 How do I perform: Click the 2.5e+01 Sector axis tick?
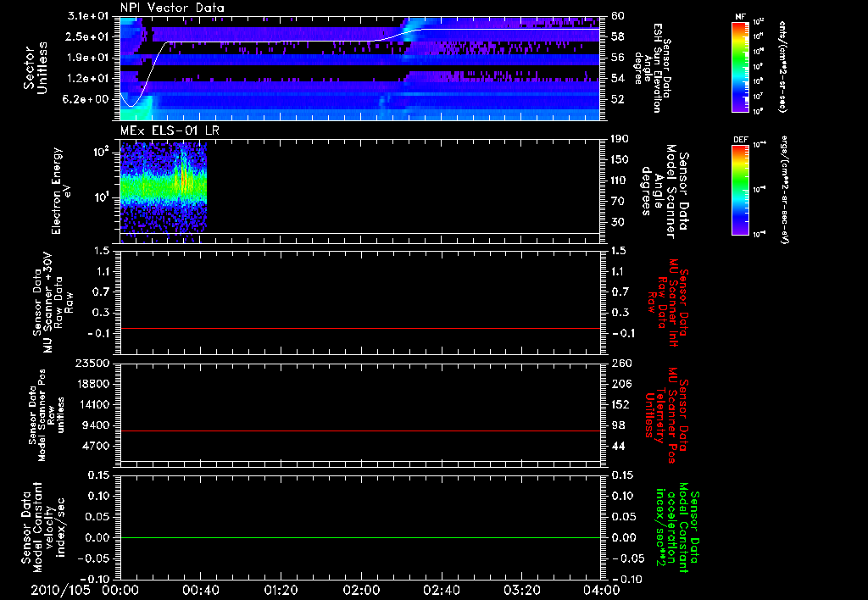pyautogui.click(x=87, y=36)
